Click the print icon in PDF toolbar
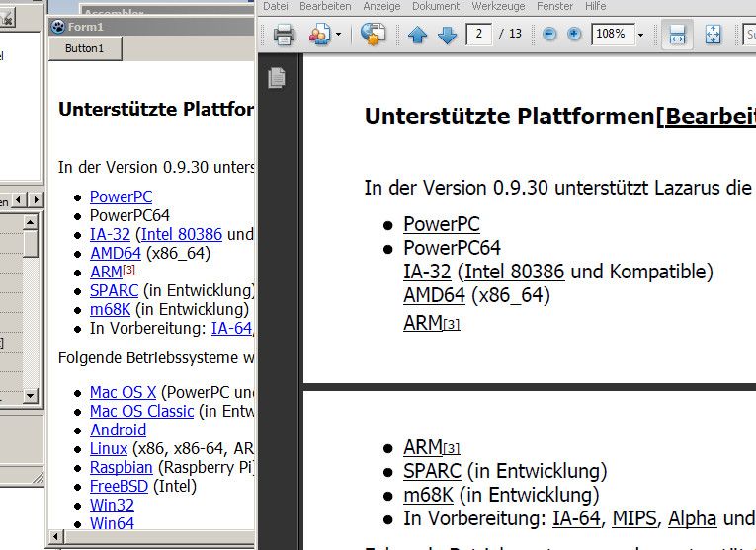The width and height of the screenshot is (756, 550). tap(284, 35)
